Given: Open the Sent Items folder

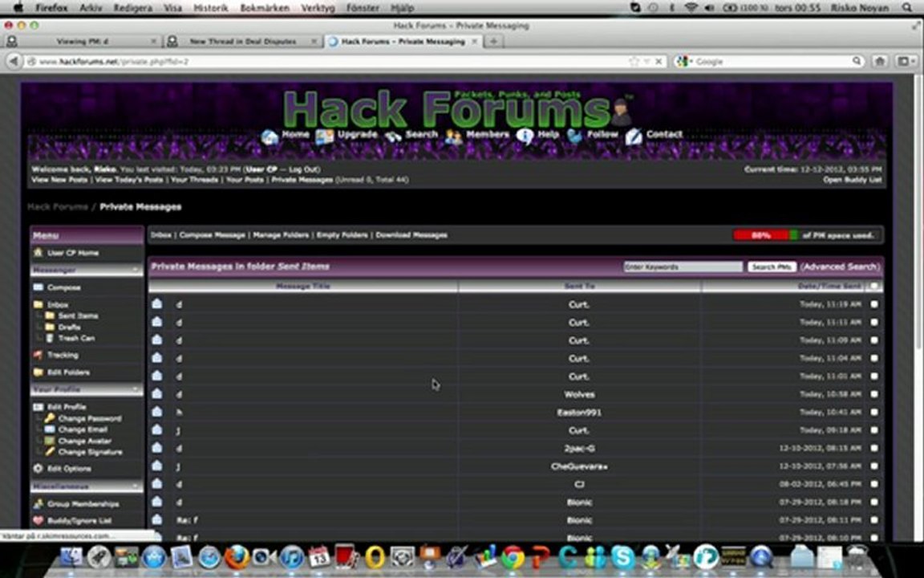Looking at the screenshot, I should click(78, 316).
